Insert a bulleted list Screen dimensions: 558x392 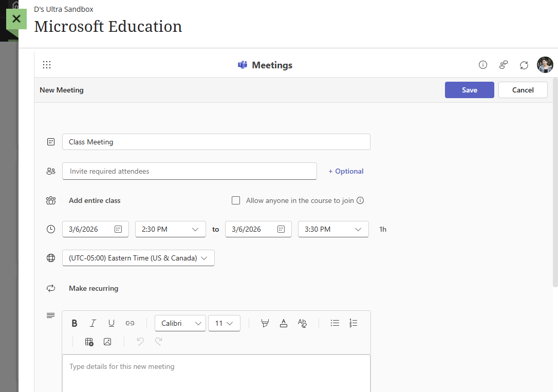[x=335, y=323]
